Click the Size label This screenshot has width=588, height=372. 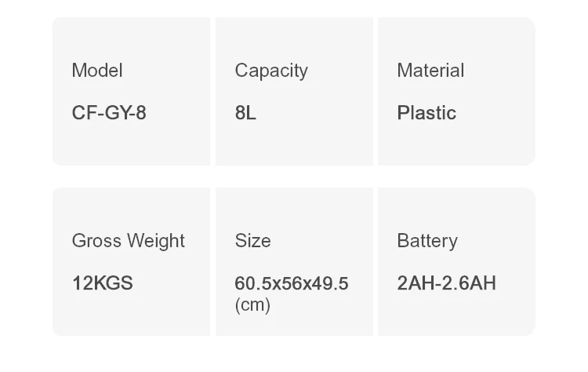[252, 241]
